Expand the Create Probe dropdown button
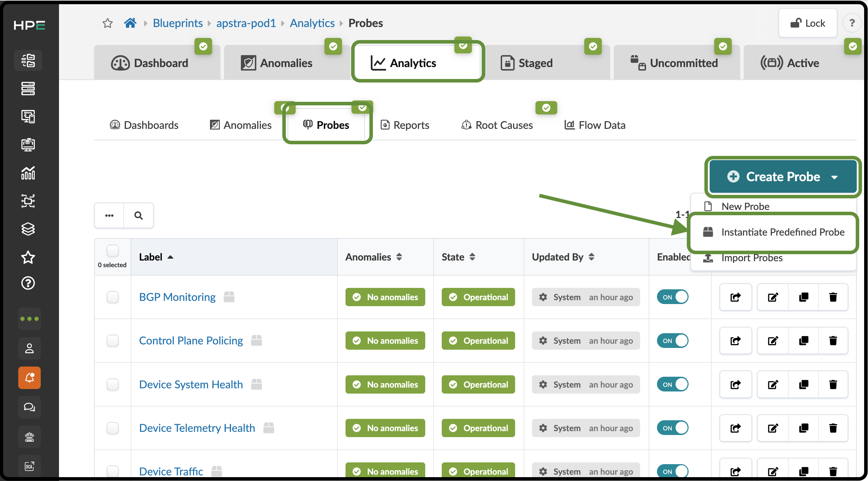Image resolution: width=868 pixels, height=481 pixels. pyautogui.click(x=783, y=177)
